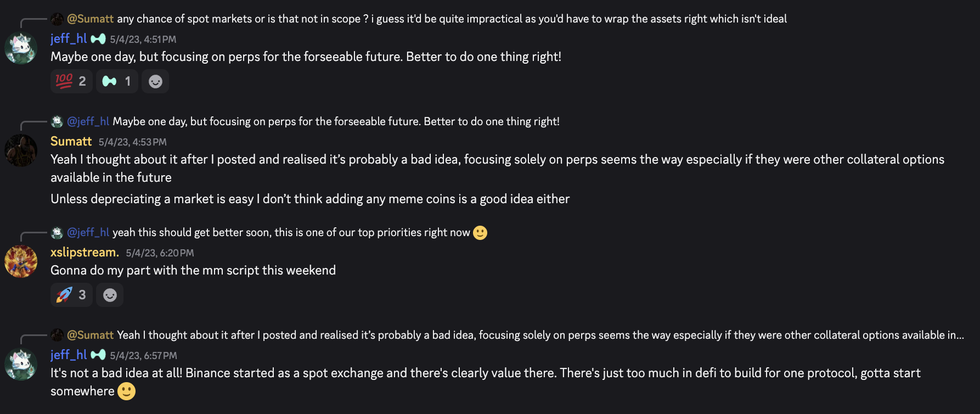Click the xslipstream. username
Screen dimensions: 980x414
[x=85, y=252]
